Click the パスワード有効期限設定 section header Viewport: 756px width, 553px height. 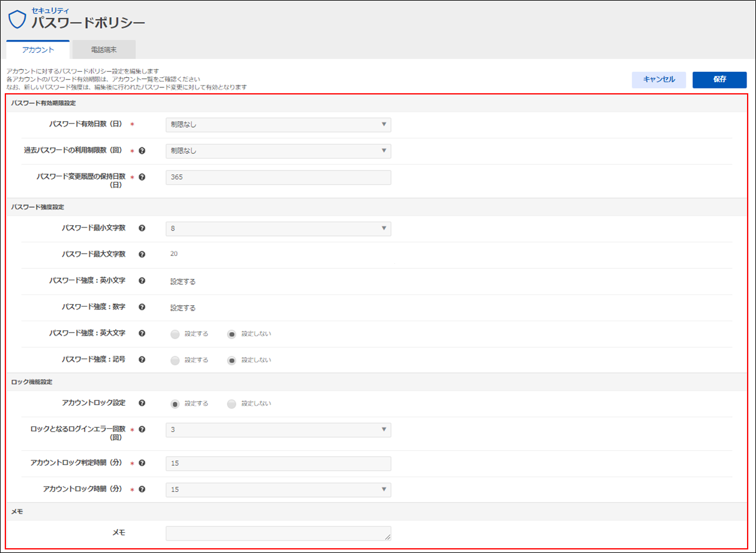pyautogui.click(x=377, y=103)
